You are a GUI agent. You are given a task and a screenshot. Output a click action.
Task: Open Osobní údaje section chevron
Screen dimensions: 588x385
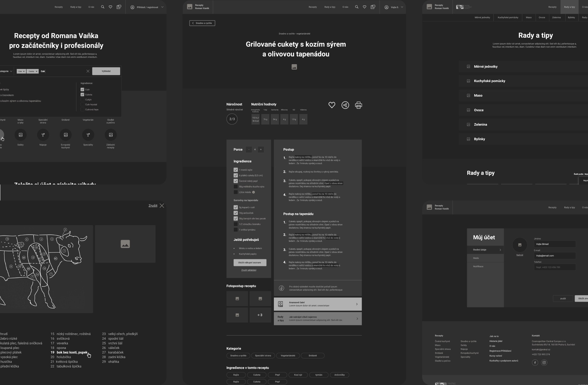[x=500, y=250]
